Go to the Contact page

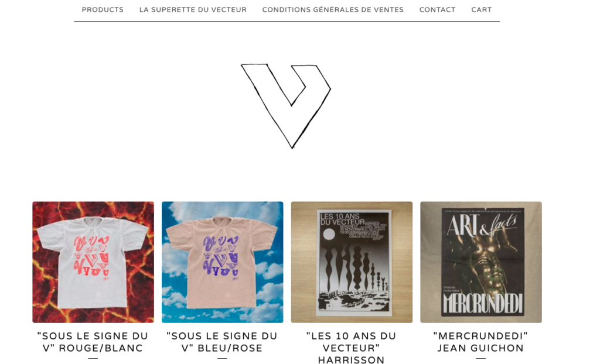coord(437,10)
